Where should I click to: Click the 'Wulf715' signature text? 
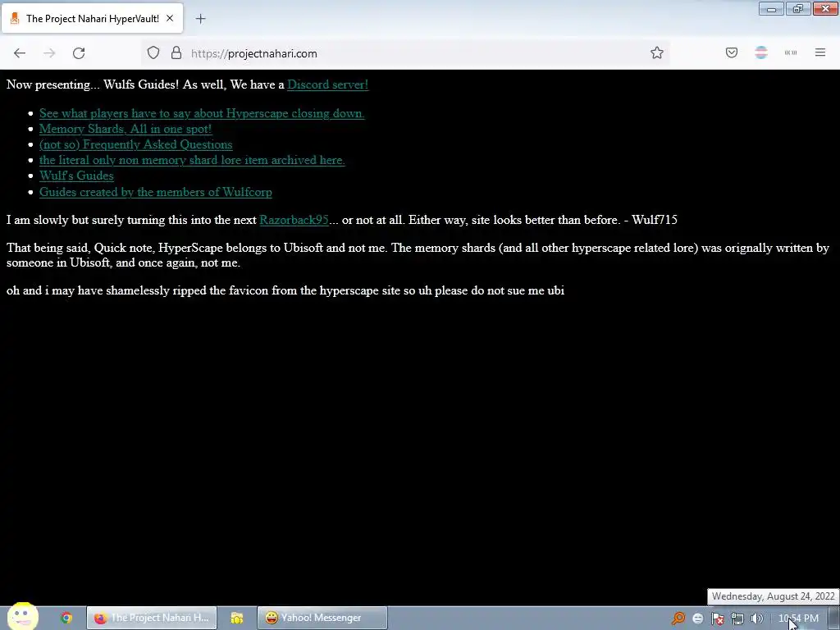655,220
